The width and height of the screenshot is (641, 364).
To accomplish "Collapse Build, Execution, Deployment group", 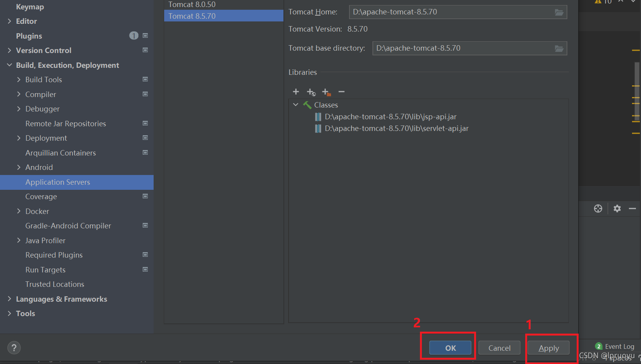I will (x=9, y=65).
